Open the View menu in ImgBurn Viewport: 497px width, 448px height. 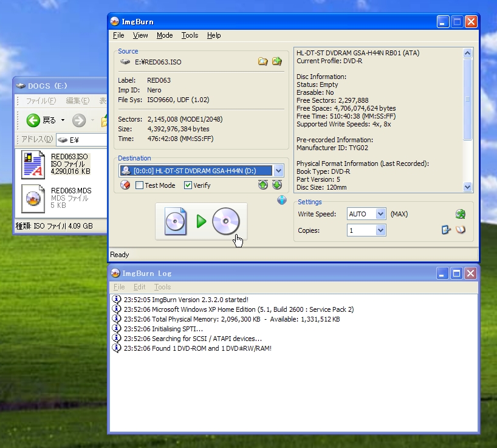pos(140,35)
